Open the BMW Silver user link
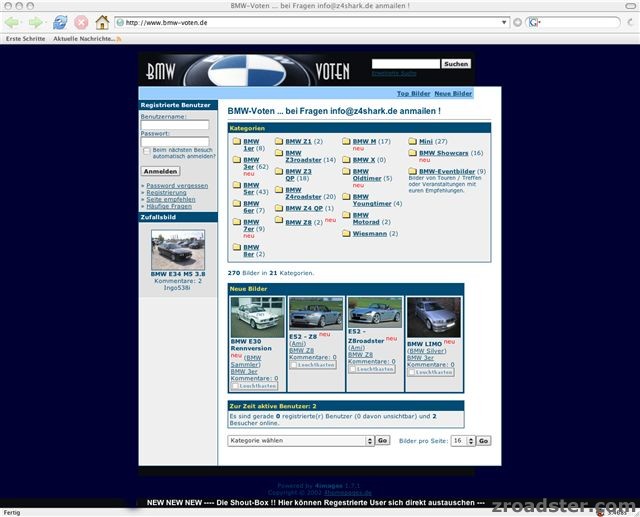 click(x=427, y=351)
